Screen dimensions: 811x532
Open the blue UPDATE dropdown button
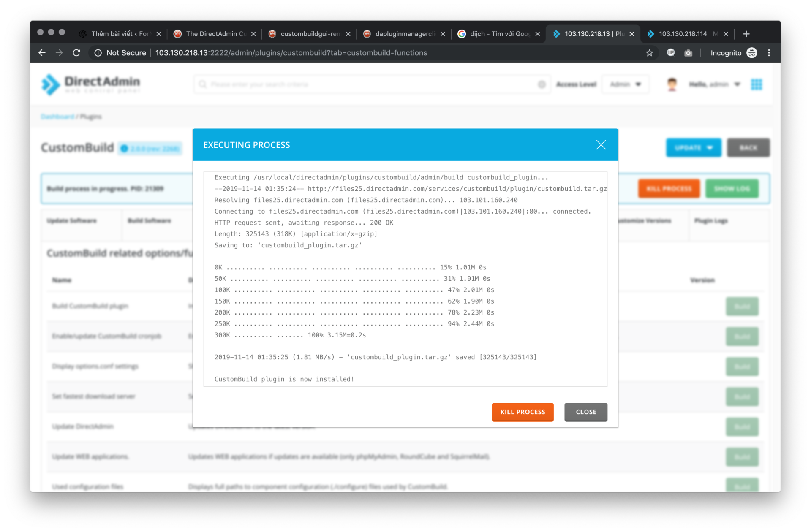694,148
